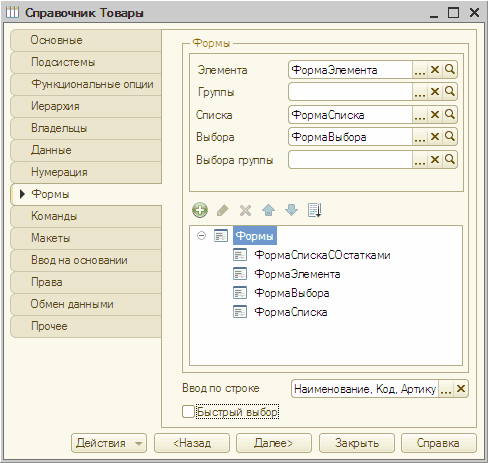Go to the Обмен данными tab
488x463 pixels.
(86, 304)
